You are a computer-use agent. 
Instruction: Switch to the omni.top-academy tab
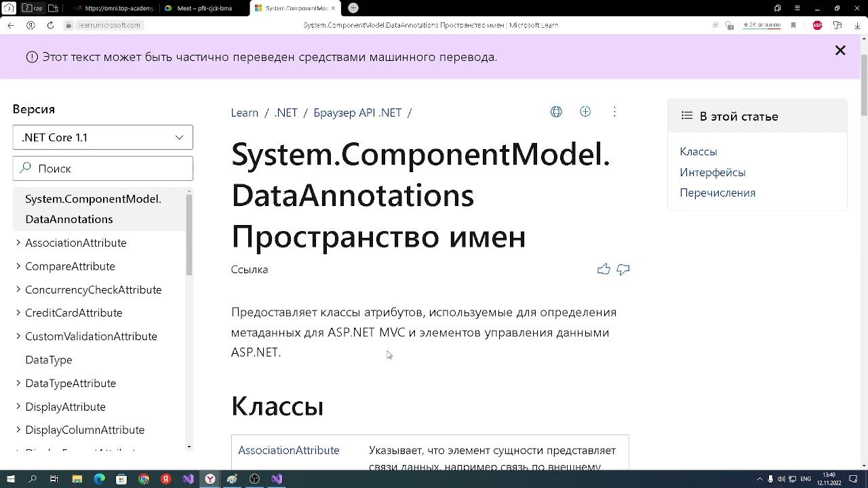point(113,8)
